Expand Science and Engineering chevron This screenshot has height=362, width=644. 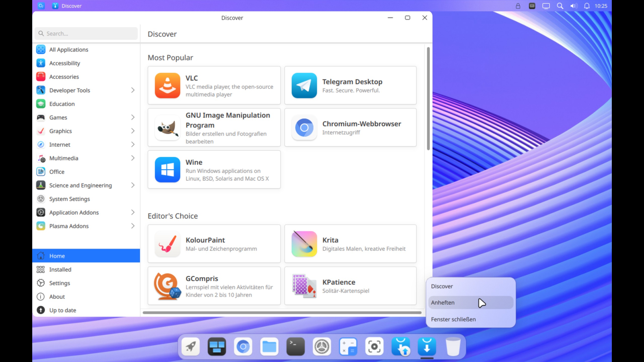click(x=133, y=185)
